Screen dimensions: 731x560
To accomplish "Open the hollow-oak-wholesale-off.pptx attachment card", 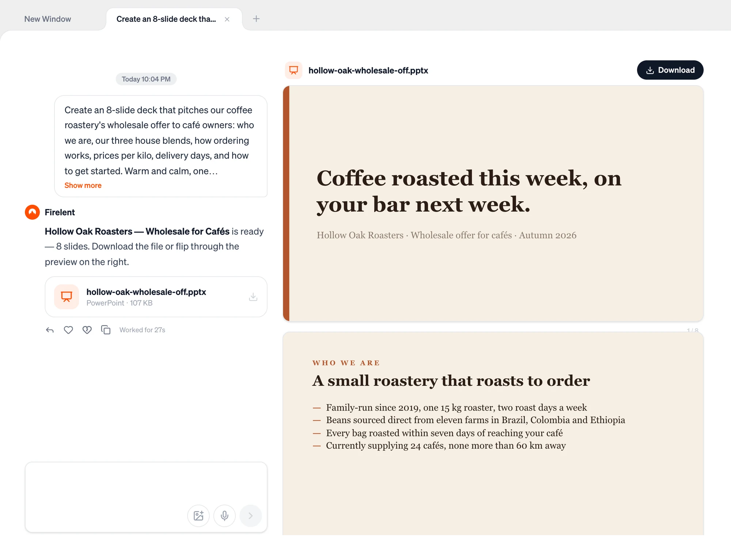I will click(156, 297).
